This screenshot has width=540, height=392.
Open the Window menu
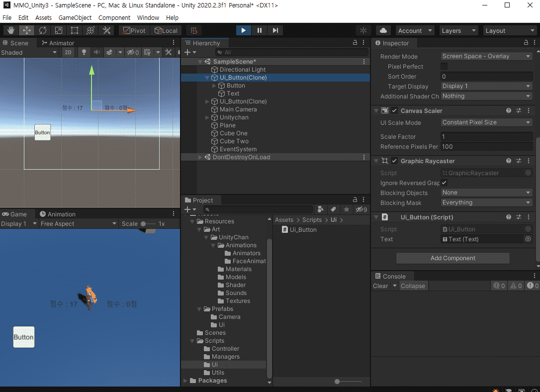tap(148, 17)
